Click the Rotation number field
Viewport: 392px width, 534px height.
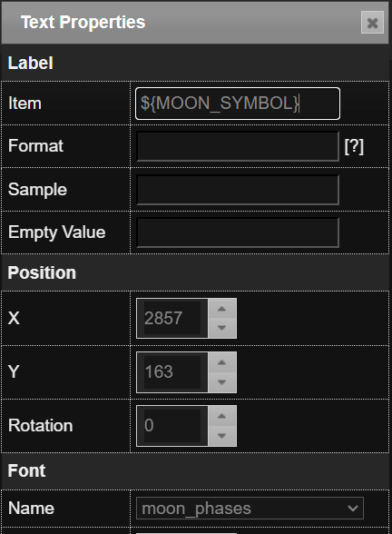pyautogui.click(x=172, y=426)
